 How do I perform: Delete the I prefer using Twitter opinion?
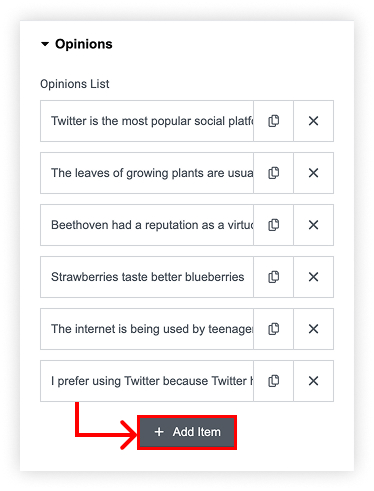[x=313, y=381]
